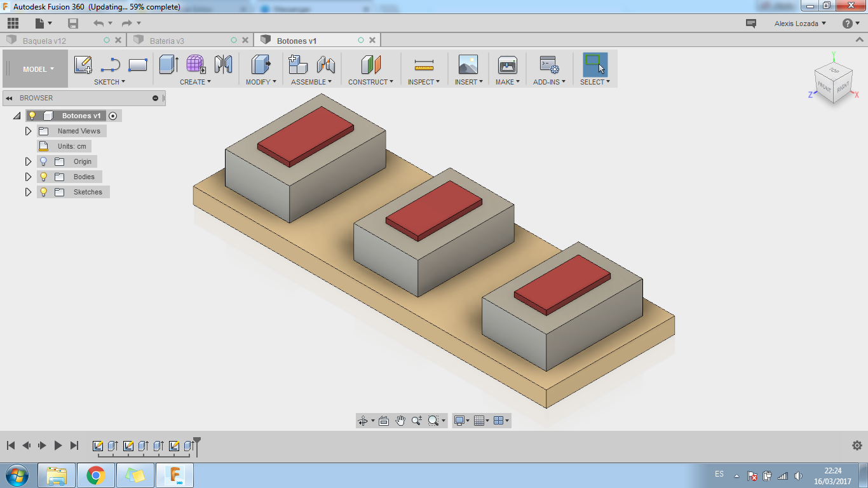Viewport: 868px width, 488px height.
Task: Select the Spline sketch tool
Action: click(x=111, y=65)
